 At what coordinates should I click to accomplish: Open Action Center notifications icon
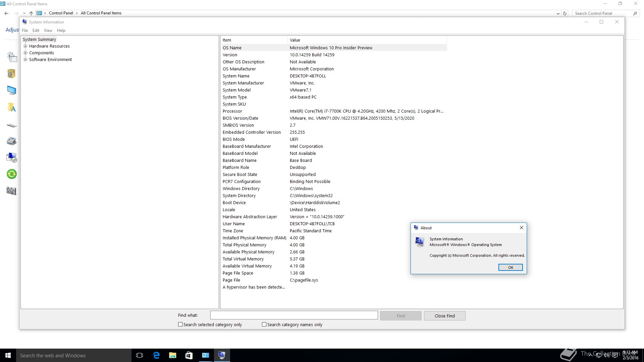click(x=615, y=356)
